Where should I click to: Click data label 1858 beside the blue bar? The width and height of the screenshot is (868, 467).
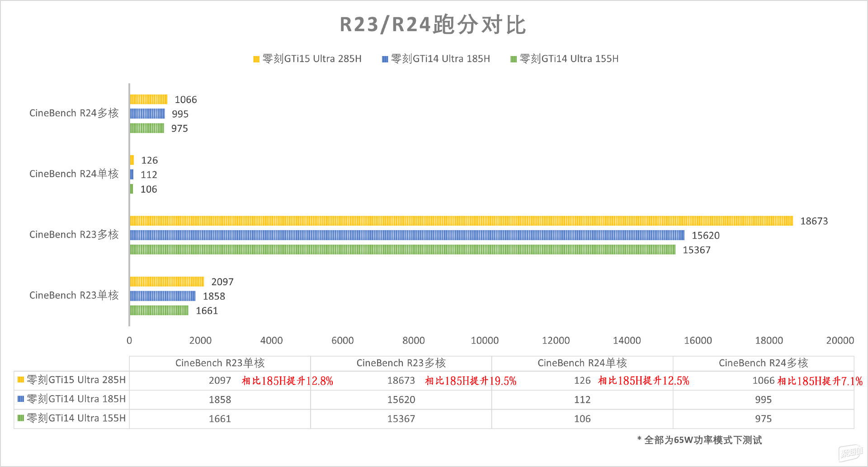(214, 296)
